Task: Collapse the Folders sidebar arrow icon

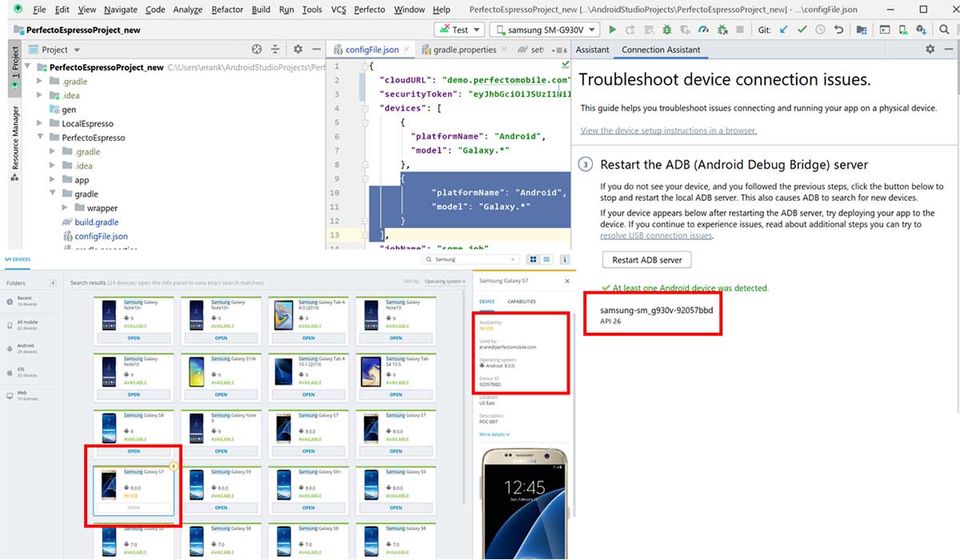Action: (53, 283)
